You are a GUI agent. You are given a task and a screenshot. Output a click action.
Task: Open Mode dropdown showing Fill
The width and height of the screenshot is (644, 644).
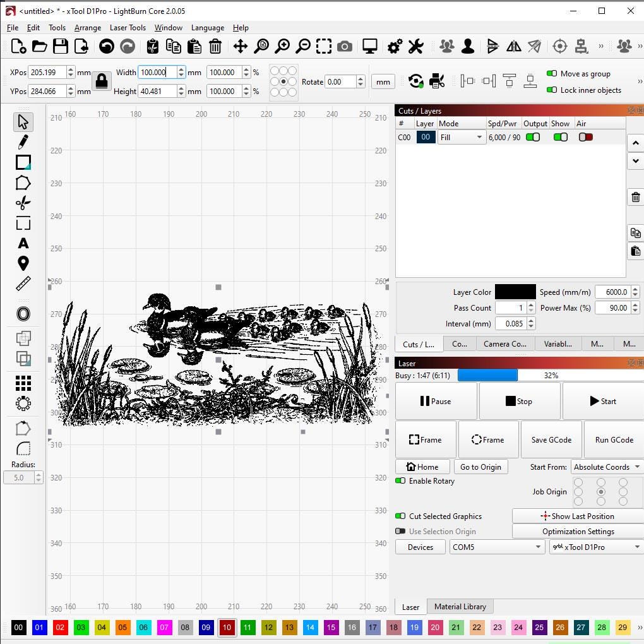462,137
